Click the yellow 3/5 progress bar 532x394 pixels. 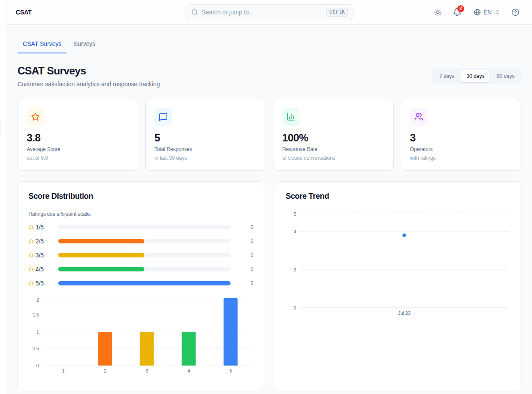point(101,255)
